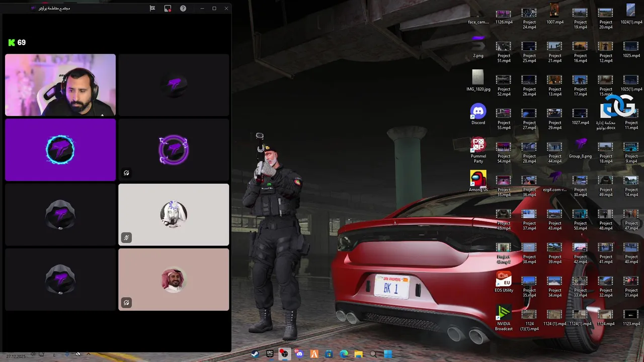Open the Discord desktop shortcut
The height and width of the screenshot is (362, 644).
tap(478, 115)
